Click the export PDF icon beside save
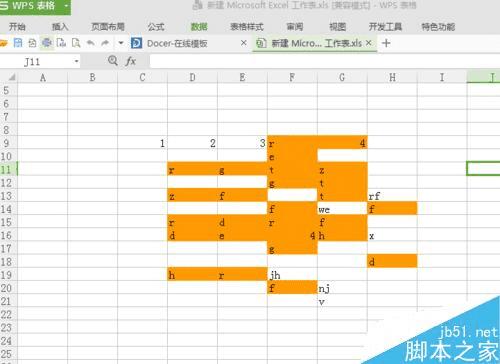 click(x=32, y=43)
